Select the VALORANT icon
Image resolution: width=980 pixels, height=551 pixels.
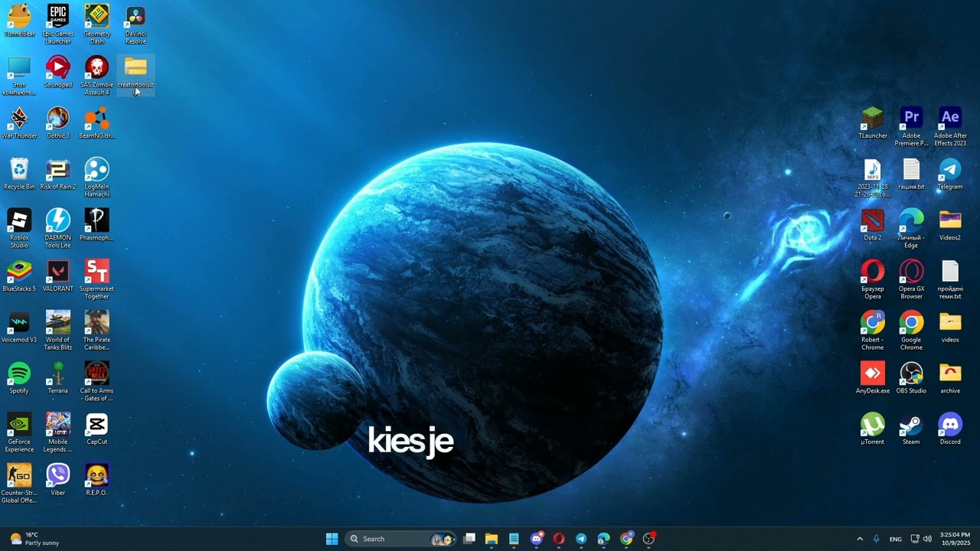point(58,276)
